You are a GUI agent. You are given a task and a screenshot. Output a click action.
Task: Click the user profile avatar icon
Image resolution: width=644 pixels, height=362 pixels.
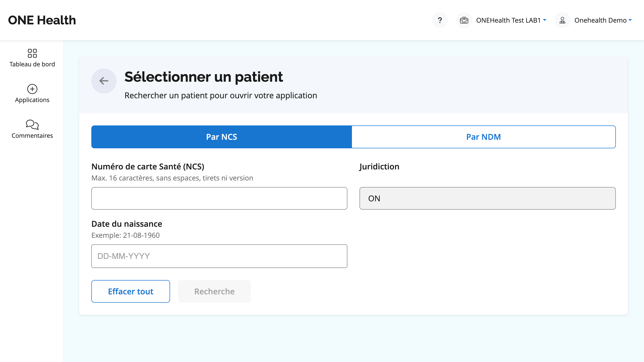(x=562, y=20)
